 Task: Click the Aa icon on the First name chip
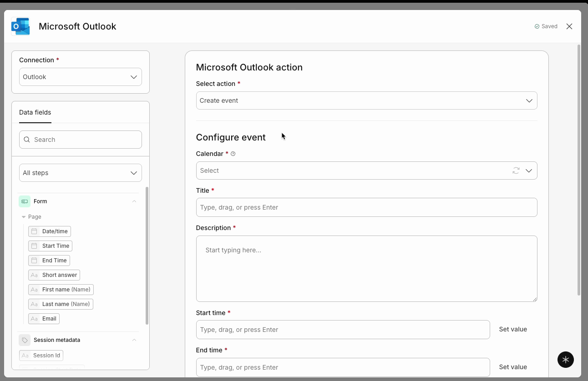coord(34,290)
